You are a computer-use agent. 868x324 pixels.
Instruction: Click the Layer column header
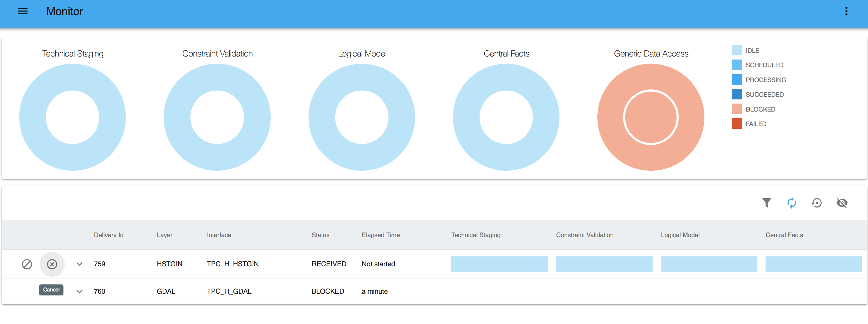tap(164, 235)
